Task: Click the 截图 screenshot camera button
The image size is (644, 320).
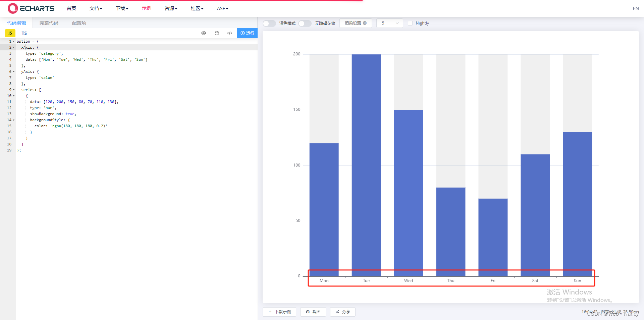Action: (x=313, y=312)
